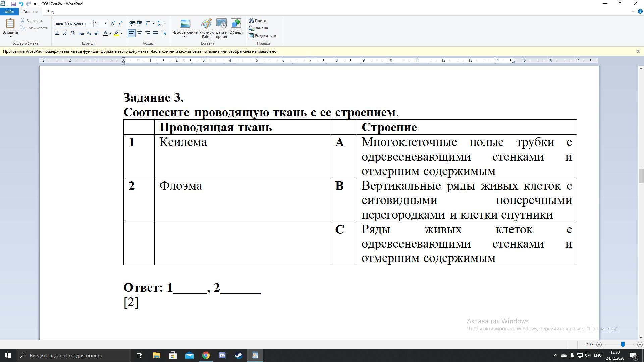Open bullet list style dropdown arrow
Image resolution: width=644 pixels, height=362 pixels.
pyautogui.click(x=153, y=23)
